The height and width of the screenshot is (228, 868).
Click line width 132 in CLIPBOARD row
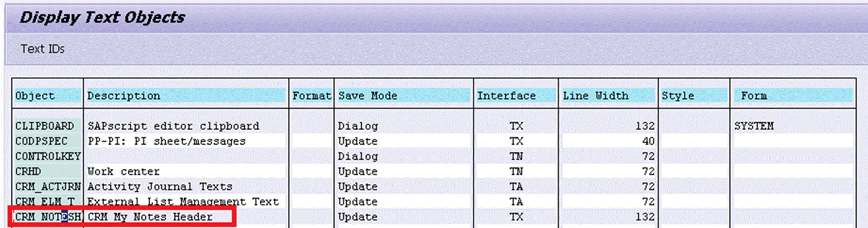[x=645, y=126]
